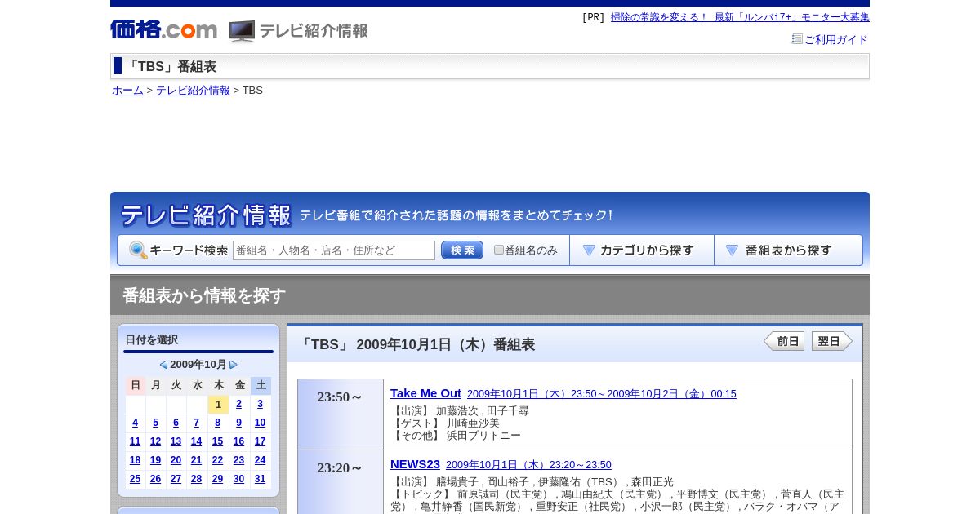Open テレビ紹介情報 breadcrumb link
Screen dimensions: 980x514
coord(193,91)
